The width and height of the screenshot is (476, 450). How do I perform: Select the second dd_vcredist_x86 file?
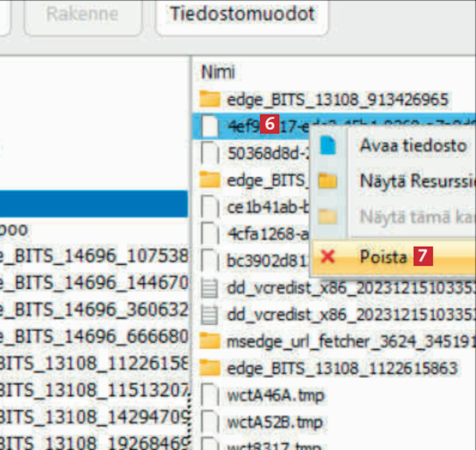tap(349, 315)
